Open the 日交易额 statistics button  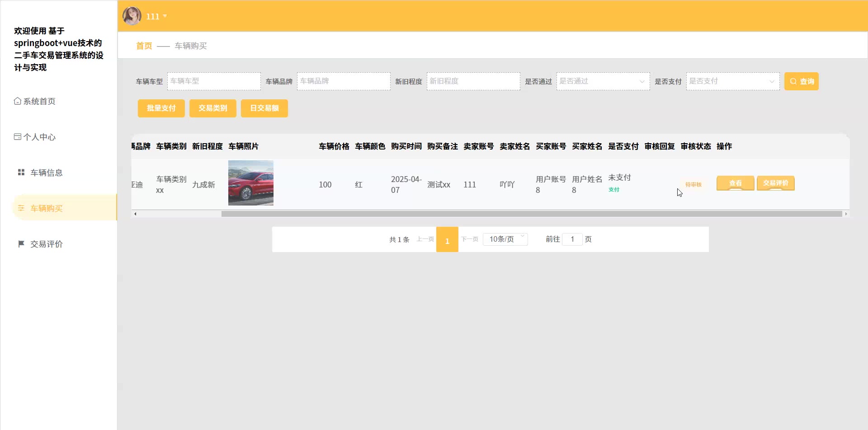(264, 108)
